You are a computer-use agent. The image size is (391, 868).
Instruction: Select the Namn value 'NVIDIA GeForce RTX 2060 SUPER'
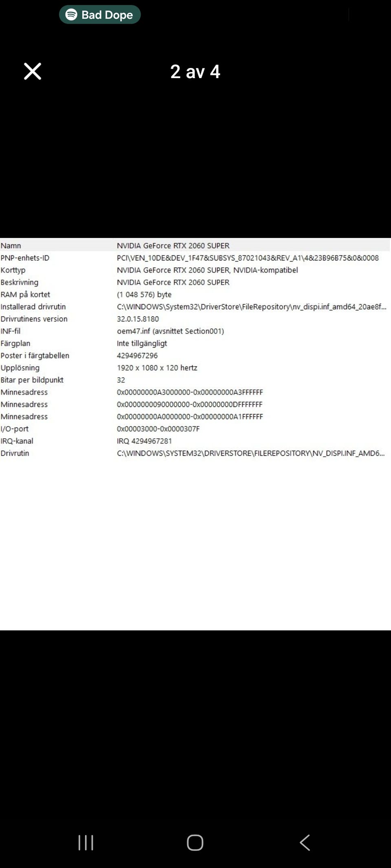point(173,245)
